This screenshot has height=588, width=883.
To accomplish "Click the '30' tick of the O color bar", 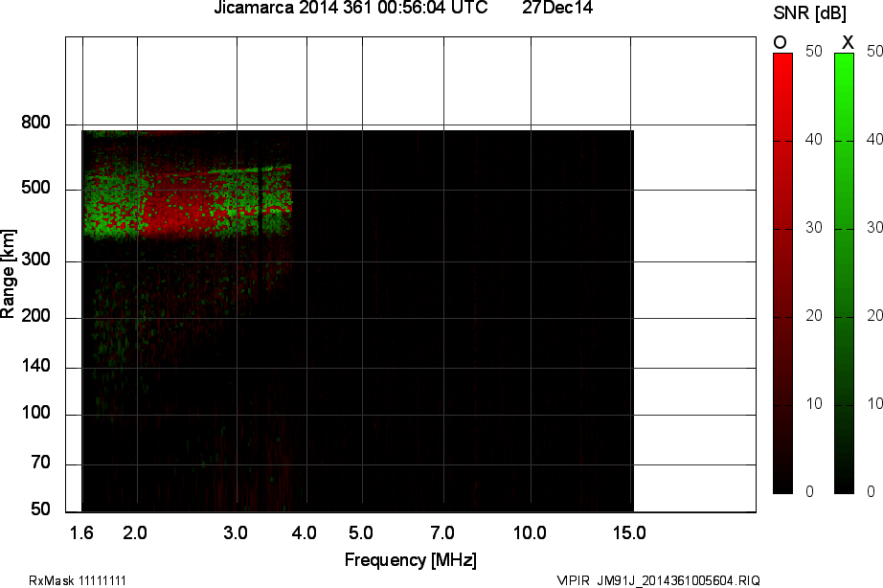I will 814,228.
